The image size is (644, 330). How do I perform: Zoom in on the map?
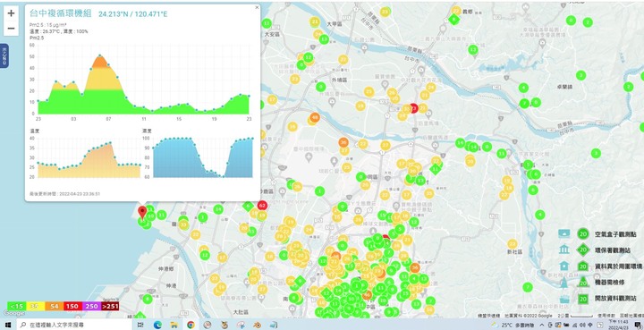[x=11, y=13]
